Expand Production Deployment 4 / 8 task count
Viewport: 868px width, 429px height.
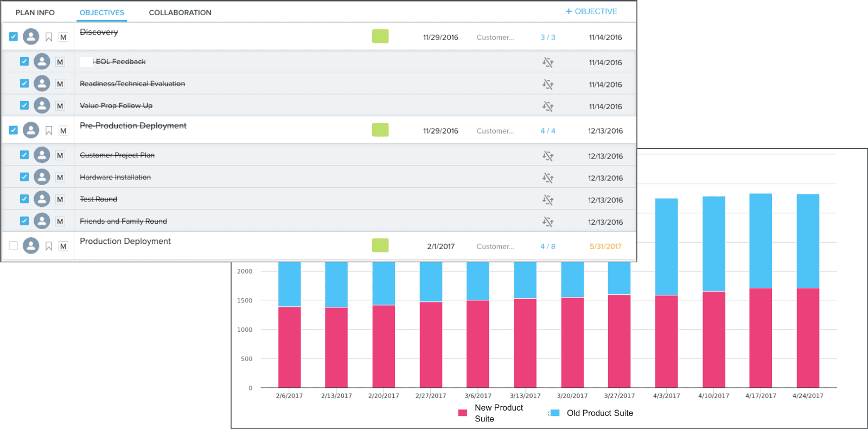point(547,247)
